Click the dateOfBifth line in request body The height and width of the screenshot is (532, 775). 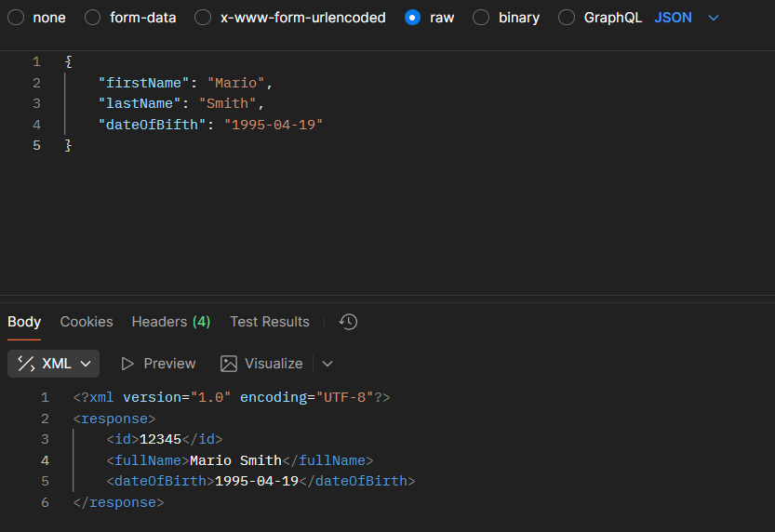210,125
